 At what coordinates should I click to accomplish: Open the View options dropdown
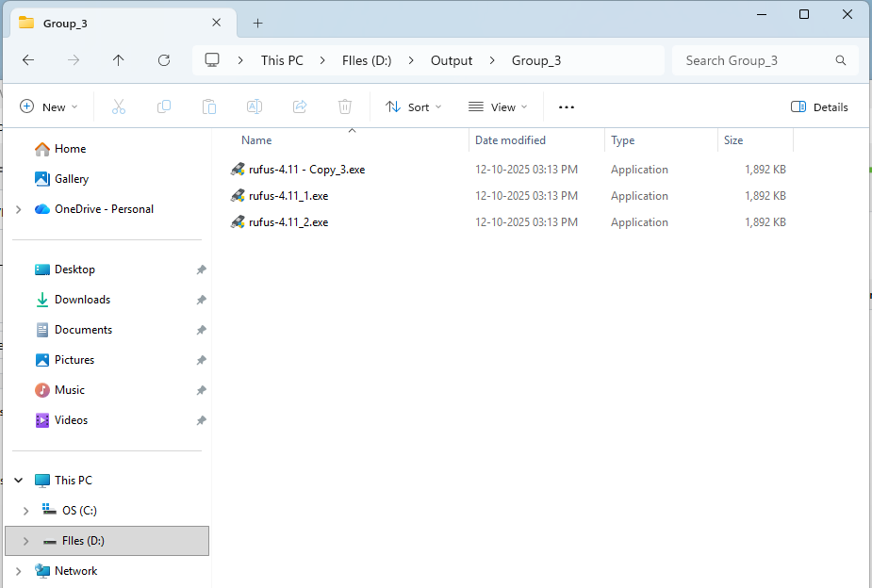497,106
